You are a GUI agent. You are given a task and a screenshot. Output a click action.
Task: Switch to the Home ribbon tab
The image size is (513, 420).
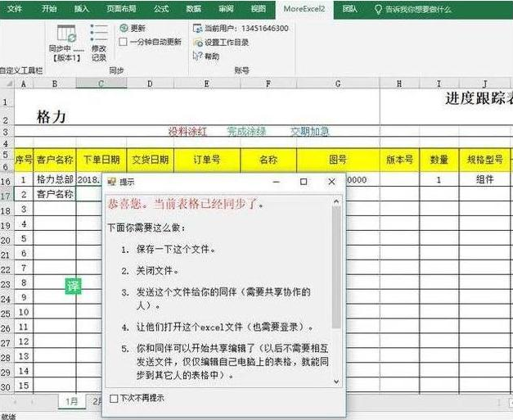point(49,8)
